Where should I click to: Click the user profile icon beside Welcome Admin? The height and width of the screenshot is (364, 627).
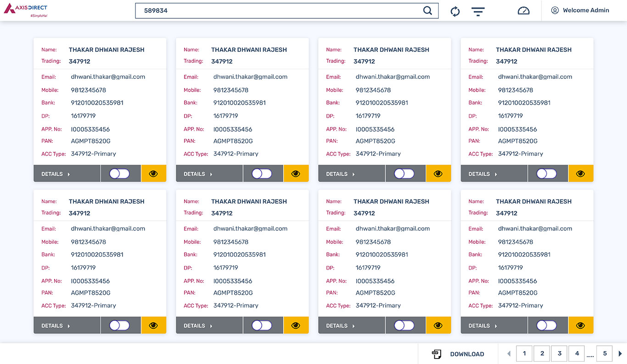(x=555, y=10)
